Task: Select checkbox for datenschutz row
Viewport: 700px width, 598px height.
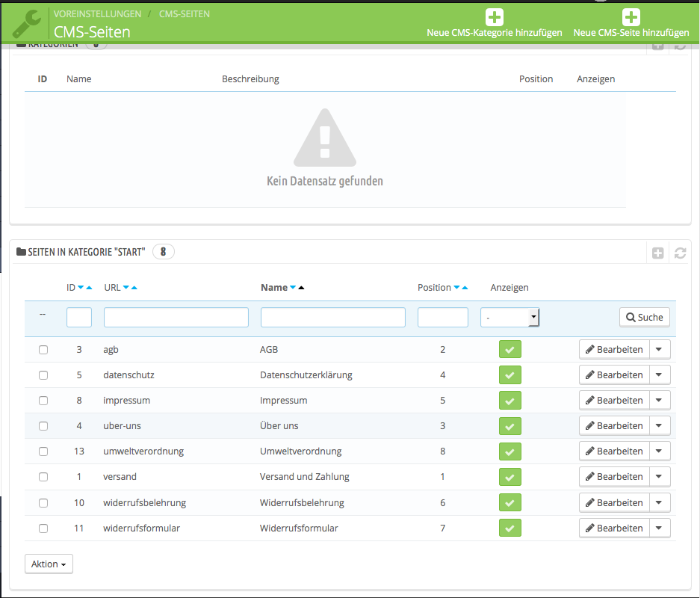Action: (43, 375)
